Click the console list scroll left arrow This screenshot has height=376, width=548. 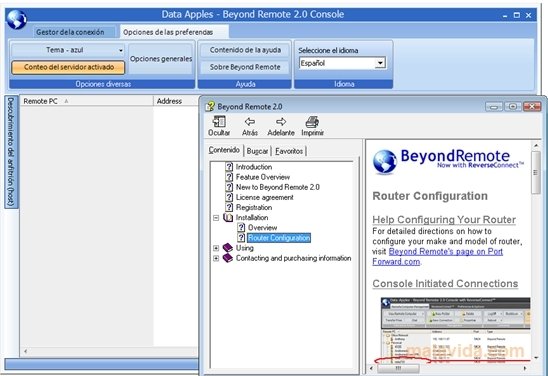25,351
